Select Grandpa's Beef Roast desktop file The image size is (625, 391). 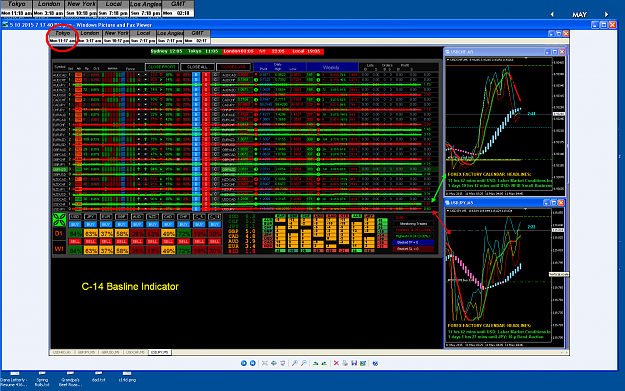point(70,379)
